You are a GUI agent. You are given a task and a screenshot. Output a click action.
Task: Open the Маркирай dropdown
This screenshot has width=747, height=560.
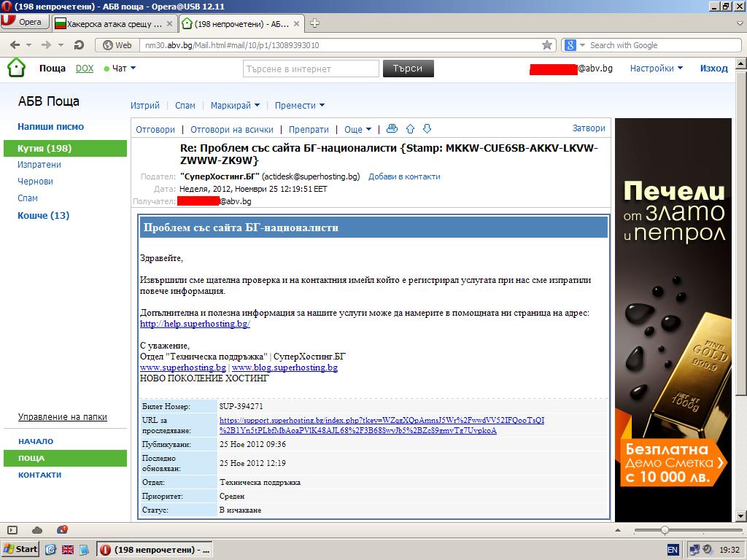click(236, 105)
